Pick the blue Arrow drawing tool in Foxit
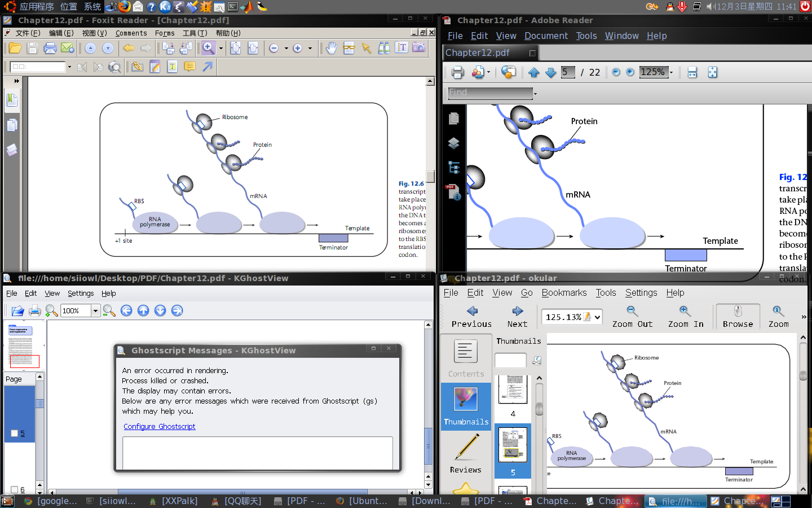 click(x=208, y=67)
